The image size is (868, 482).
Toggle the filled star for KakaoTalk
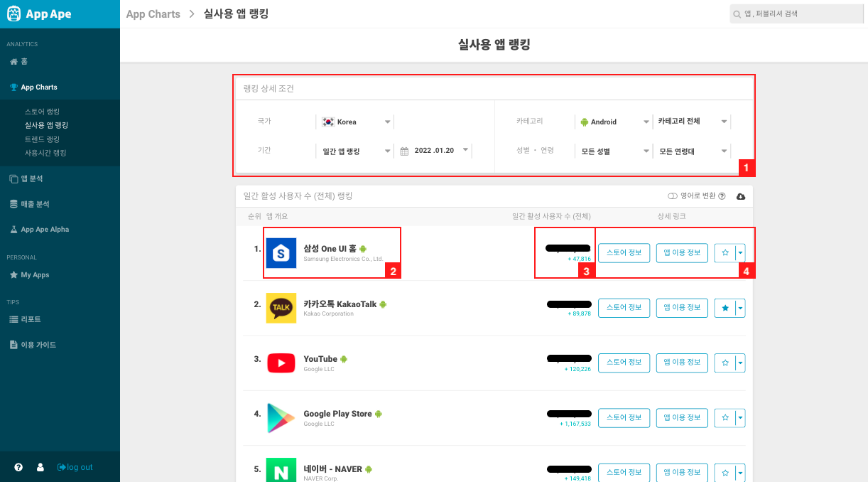point(725,308)
